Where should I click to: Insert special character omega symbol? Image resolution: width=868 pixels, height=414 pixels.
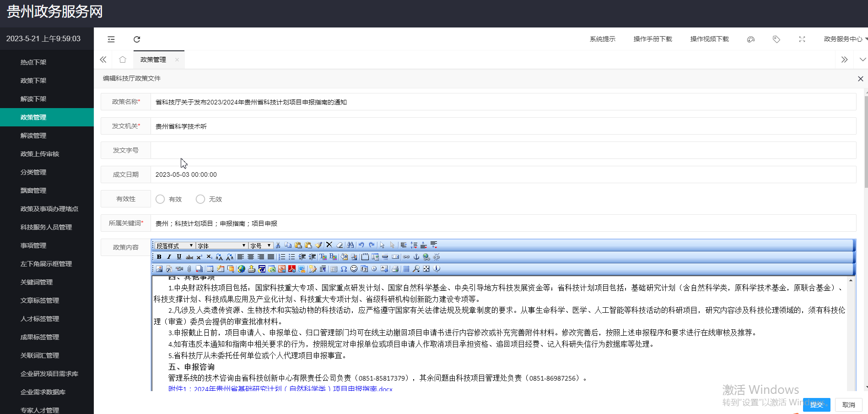344,269
